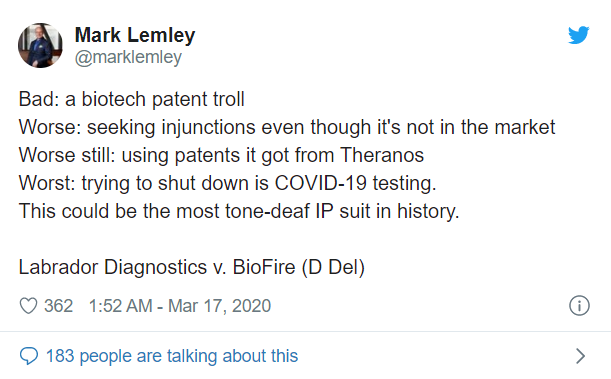This screenshot has width=611, height=379.
Task: Click the "Bad: a biotech patent troll" line
Action: click(132, 99)
